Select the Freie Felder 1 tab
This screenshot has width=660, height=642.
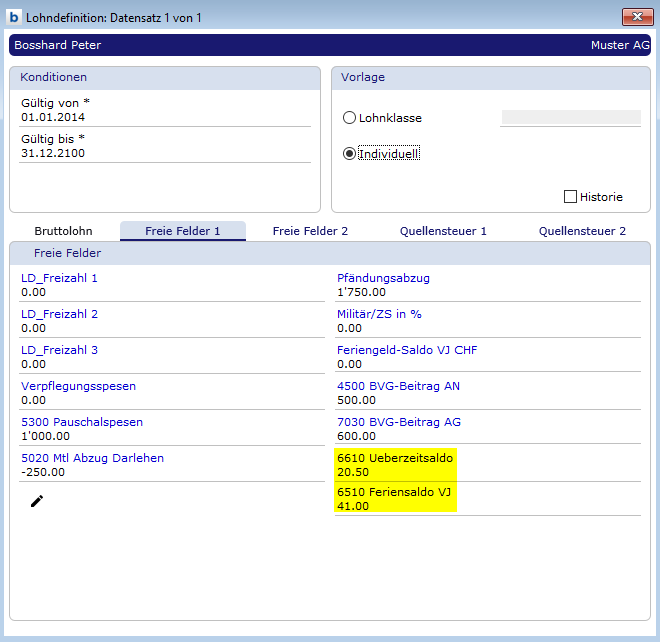pyautogui.click(x=182, y=231)
